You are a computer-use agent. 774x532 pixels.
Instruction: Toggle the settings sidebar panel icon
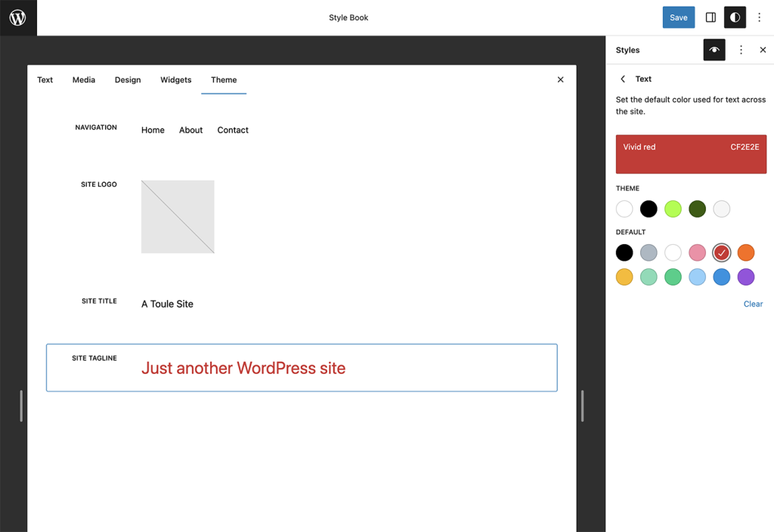tap(710, 17)
